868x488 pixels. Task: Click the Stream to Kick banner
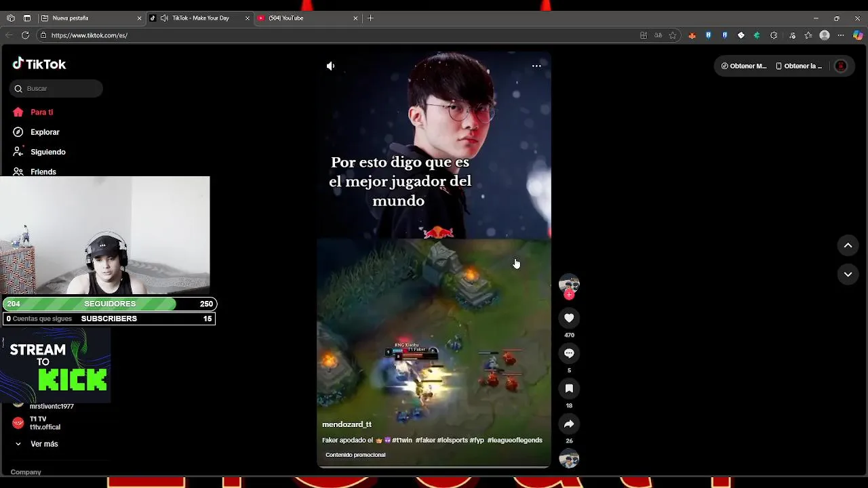(x=56, y=365)
